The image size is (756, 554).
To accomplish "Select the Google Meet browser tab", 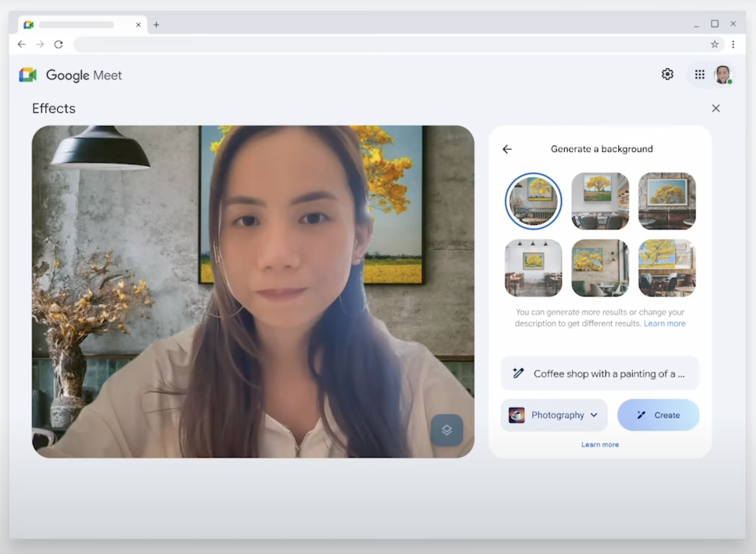I will coord(83,25).
